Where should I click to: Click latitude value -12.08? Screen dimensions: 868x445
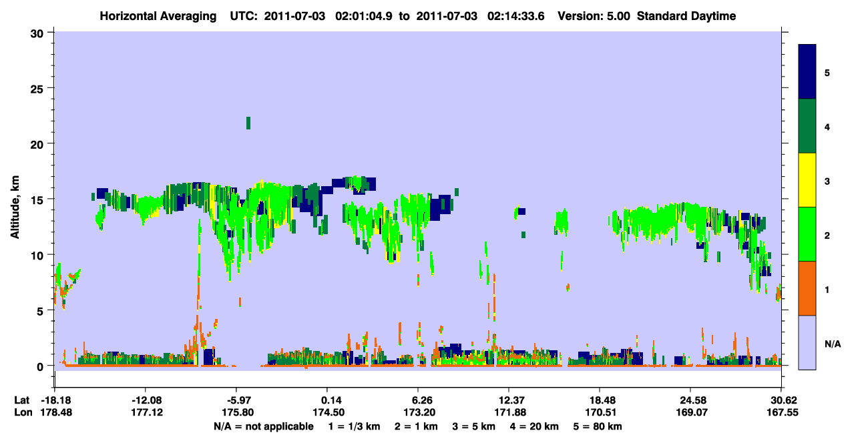tap(145, 400)
